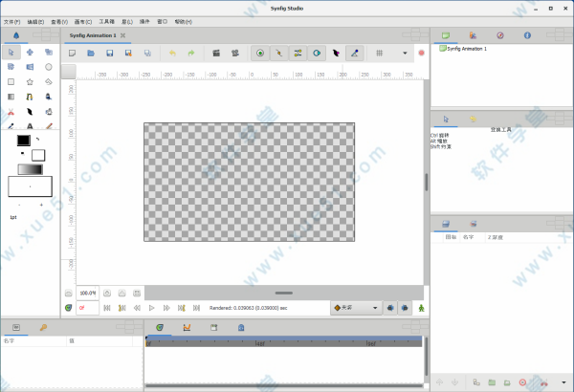Open the 编辑(E) menu
574x392 pixels.
click(x=35, y=22)
